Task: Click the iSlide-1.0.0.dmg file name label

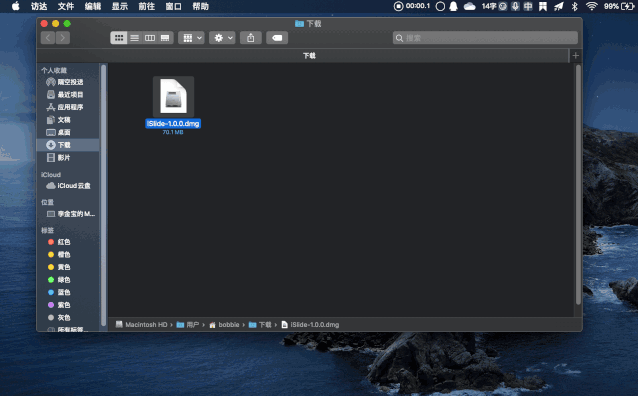Action: 173,124
